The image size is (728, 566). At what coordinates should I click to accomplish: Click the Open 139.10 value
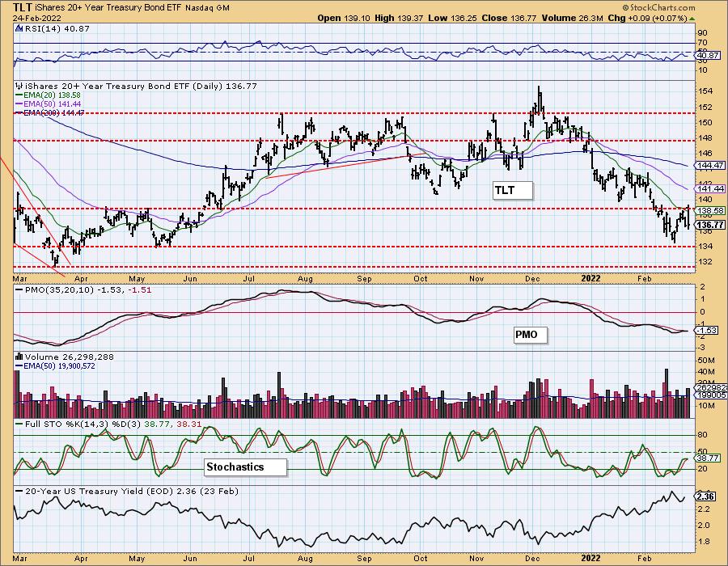pos(344,18)
